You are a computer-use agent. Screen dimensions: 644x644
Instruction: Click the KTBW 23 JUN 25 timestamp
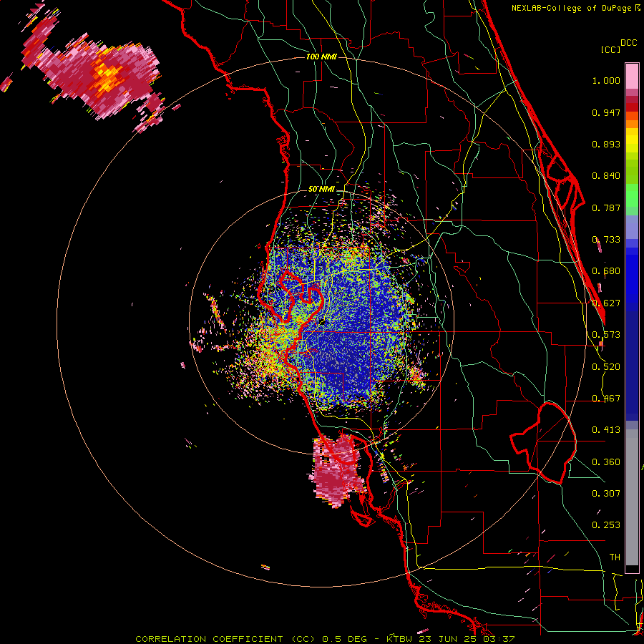[x=450, y=639]
